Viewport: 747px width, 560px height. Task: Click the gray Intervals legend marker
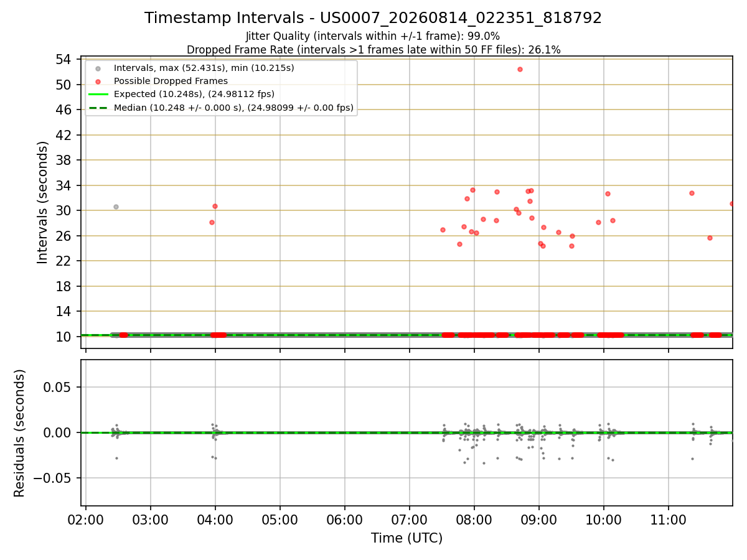coord(98,68)
